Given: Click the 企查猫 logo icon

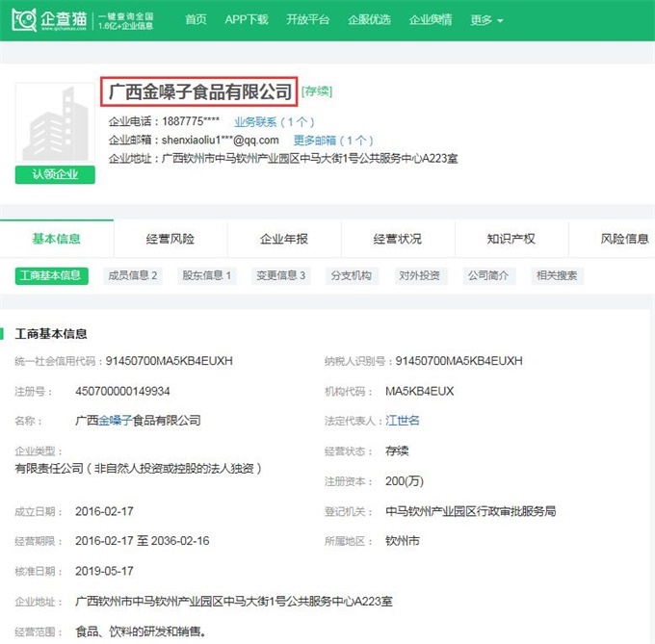Looking at the screenshot, I should [26, 19].
